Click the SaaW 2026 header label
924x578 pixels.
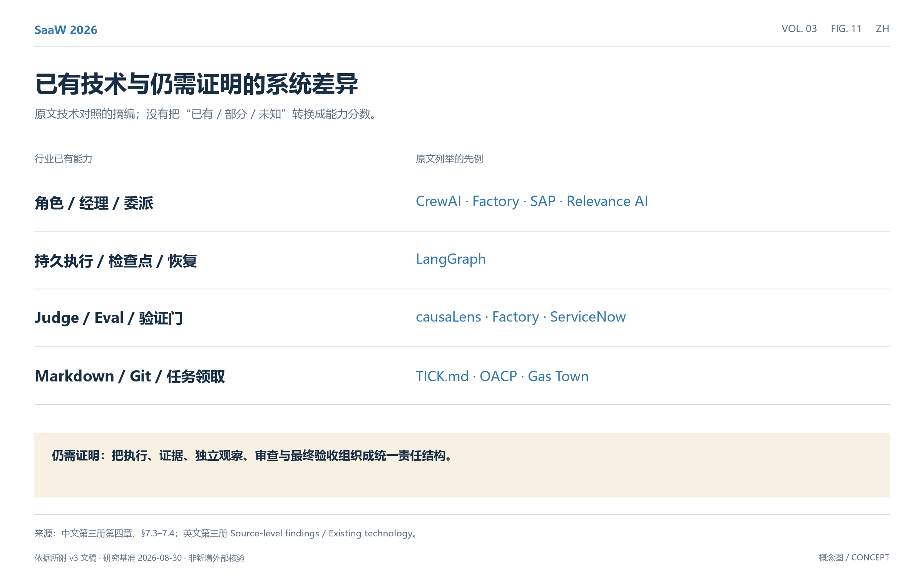[x=66, y=30]
